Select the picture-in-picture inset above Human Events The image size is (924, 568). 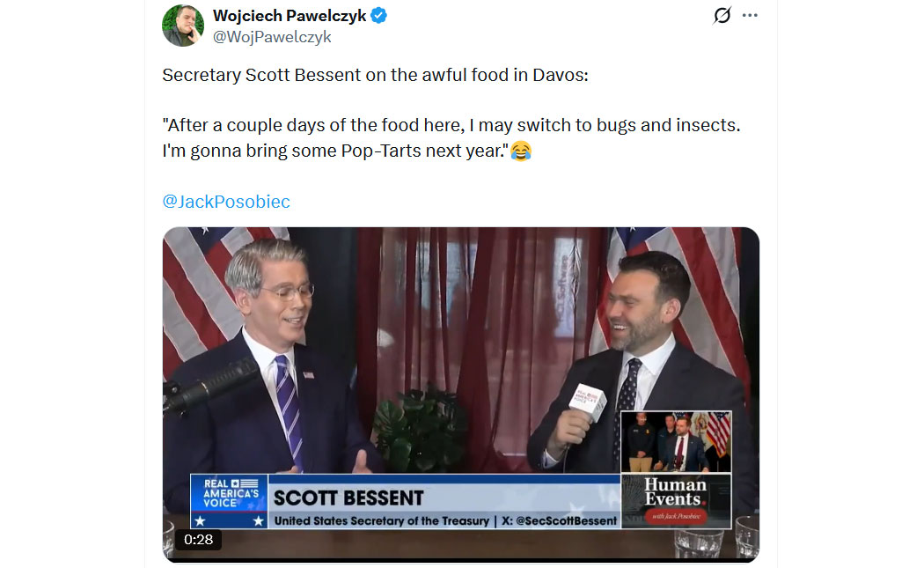(x=676, y=442)
